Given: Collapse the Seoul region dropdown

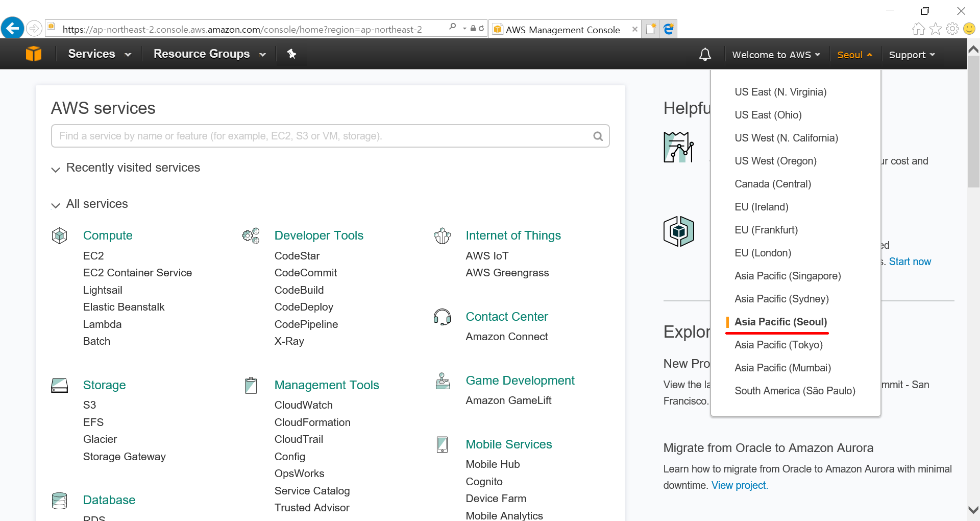Looking at the screenshot, I should pyautogui.click(x=854, y=55).
